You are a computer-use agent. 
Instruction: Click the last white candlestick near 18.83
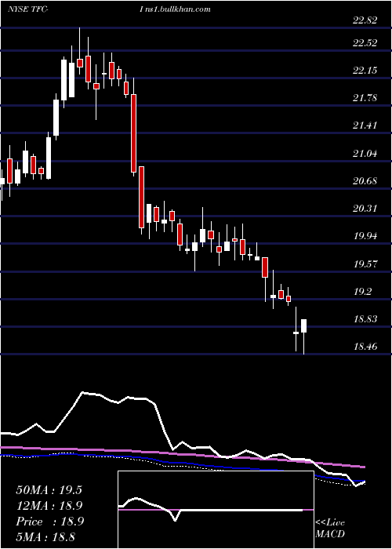coord(304,326)
